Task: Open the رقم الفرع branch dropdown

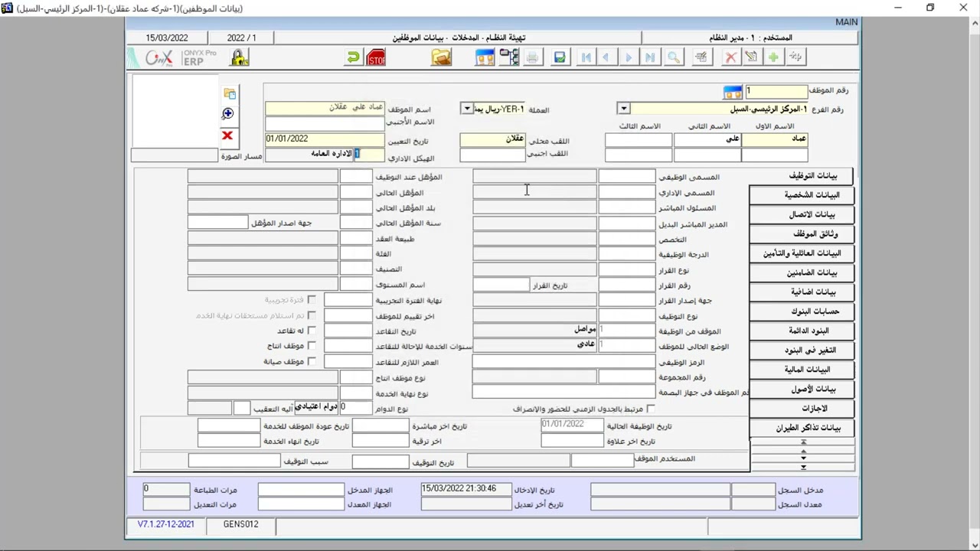Action: [623, 109]
